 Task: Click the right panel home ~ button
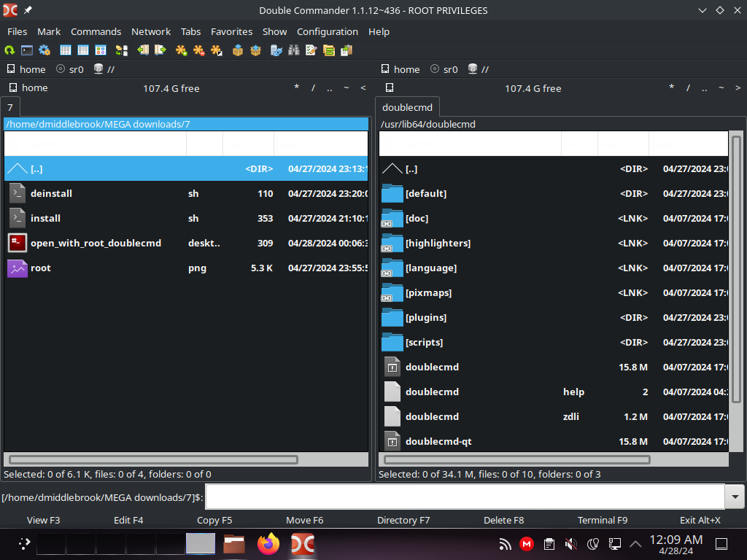click(x=721, y=87)
